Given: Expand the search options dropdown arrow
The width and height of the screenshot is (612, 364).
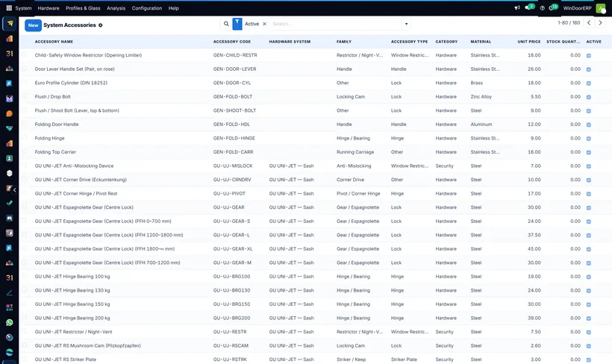Looking at the screenshot, I should pyautogui.click(x=406, y=24).
